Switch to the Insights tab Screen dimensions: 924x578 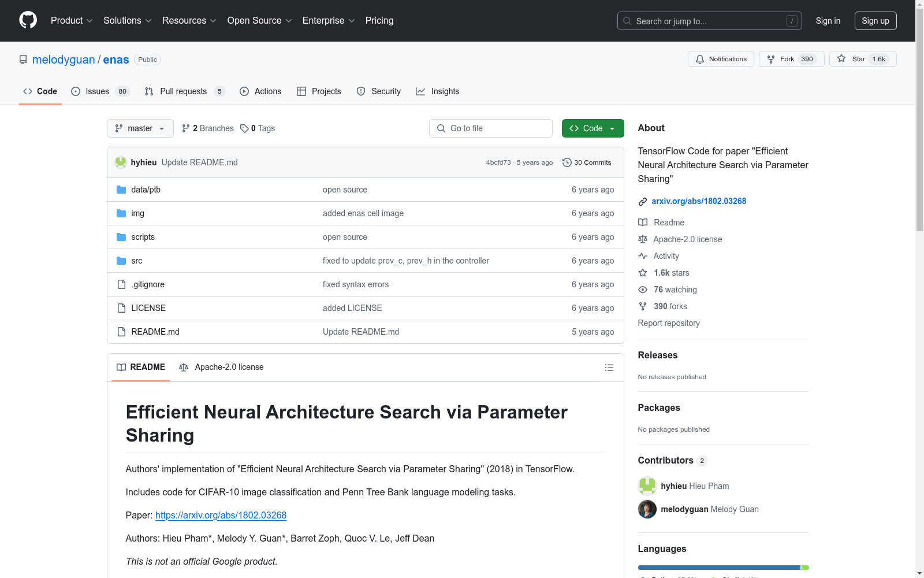tap(438, 91)
